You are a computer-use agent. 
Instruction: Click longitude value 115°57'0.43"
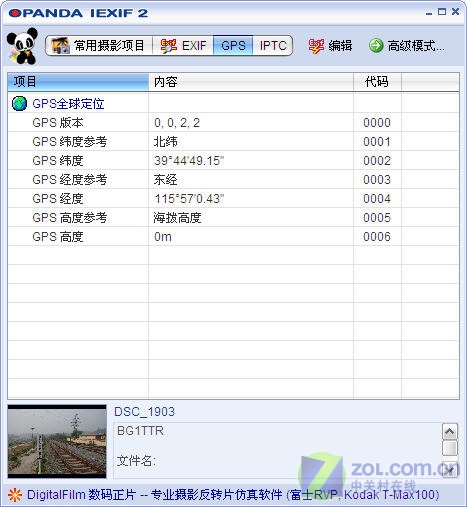click(x=189, y=199)
